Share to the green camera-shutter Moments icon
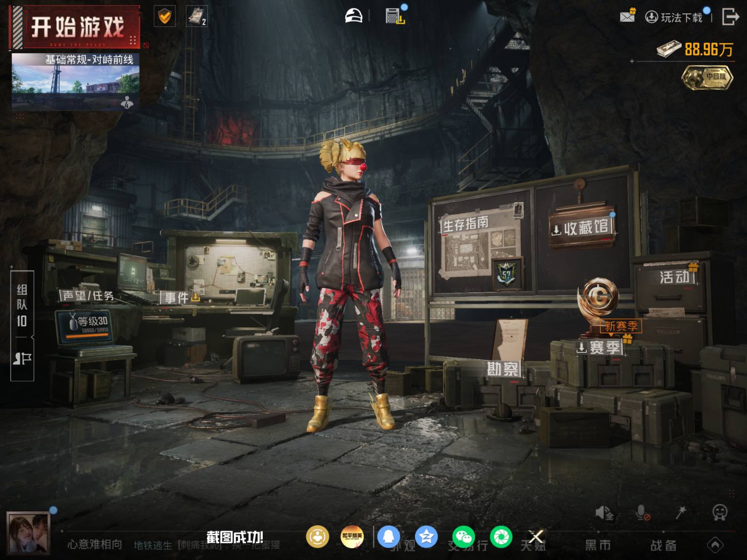747x560 pixels. [501, 537]
